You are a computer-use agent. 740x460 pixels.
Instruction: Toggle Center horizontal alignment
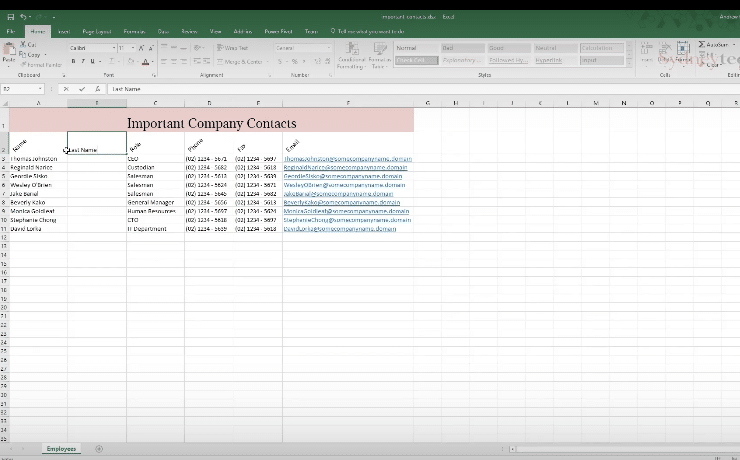174,61
